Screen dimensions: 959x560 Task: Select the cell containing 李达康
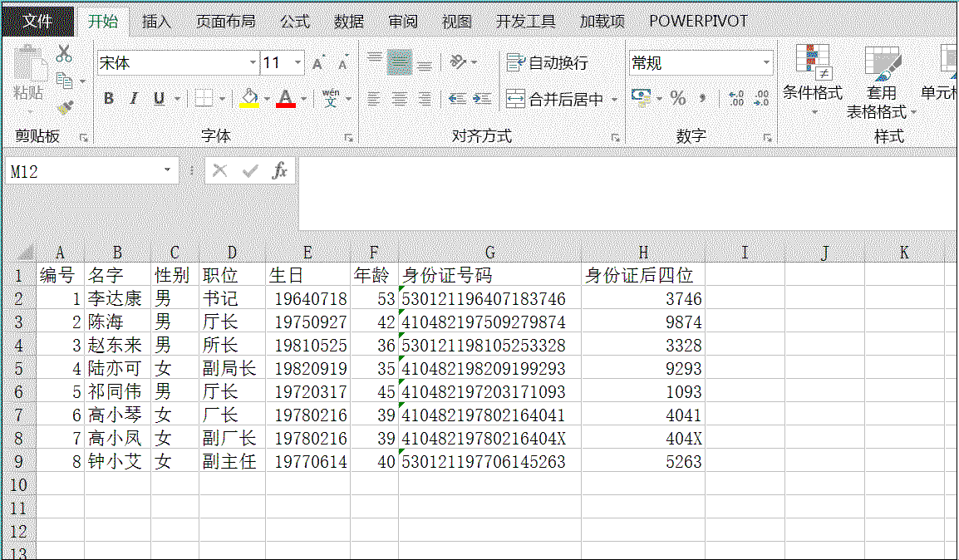[116, 299]
